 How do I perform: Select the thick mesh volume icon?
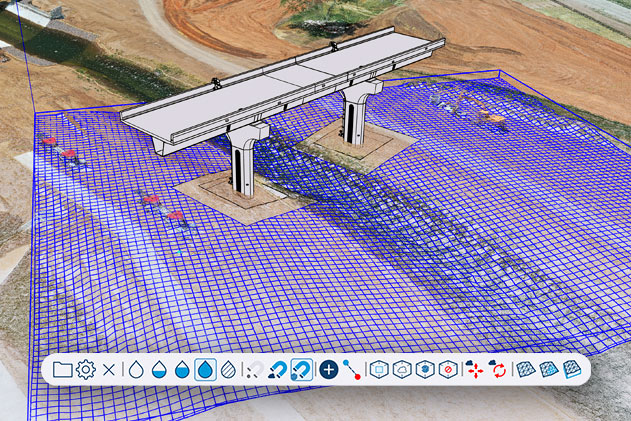(x=572, y=369)
